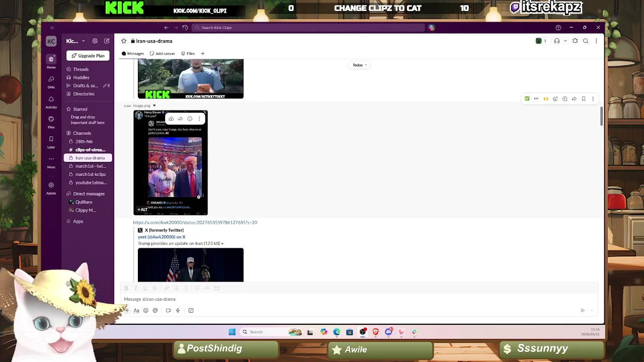React with the green checkmark emoji
The image size is (644, 362).
(x=527, y=99)
